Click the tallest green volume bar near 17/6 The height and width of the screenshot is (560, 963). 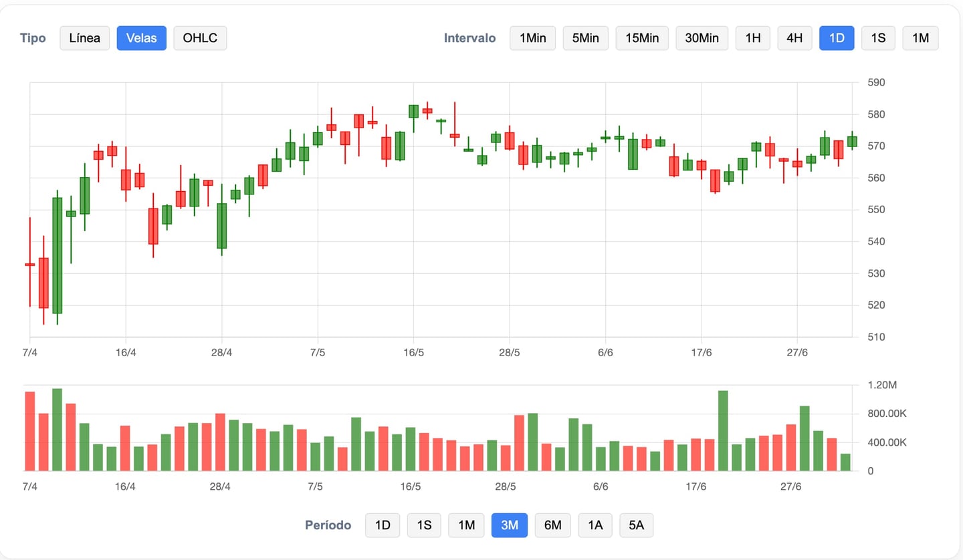tap(723, 431)
